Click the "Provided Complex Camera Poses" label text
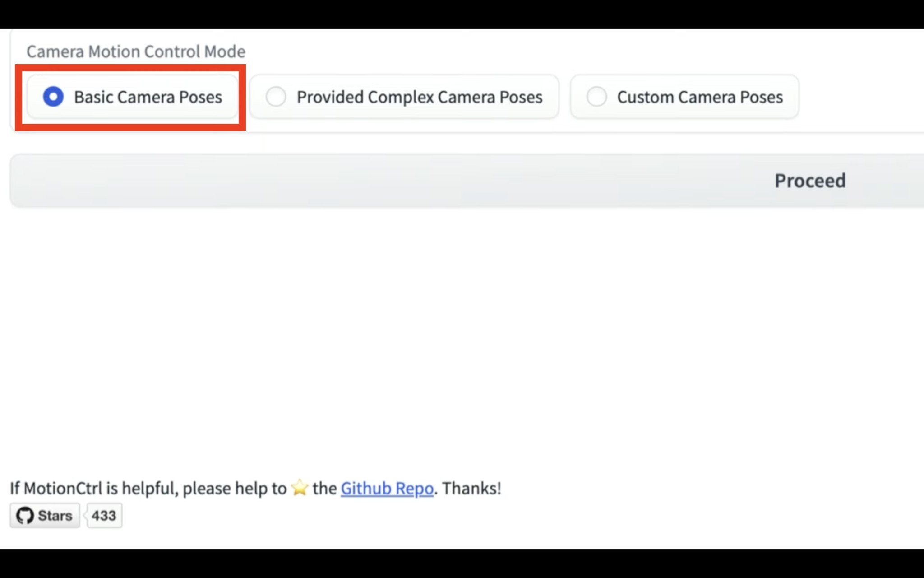This screenshot has width=924, height=578. pos(419,97)
